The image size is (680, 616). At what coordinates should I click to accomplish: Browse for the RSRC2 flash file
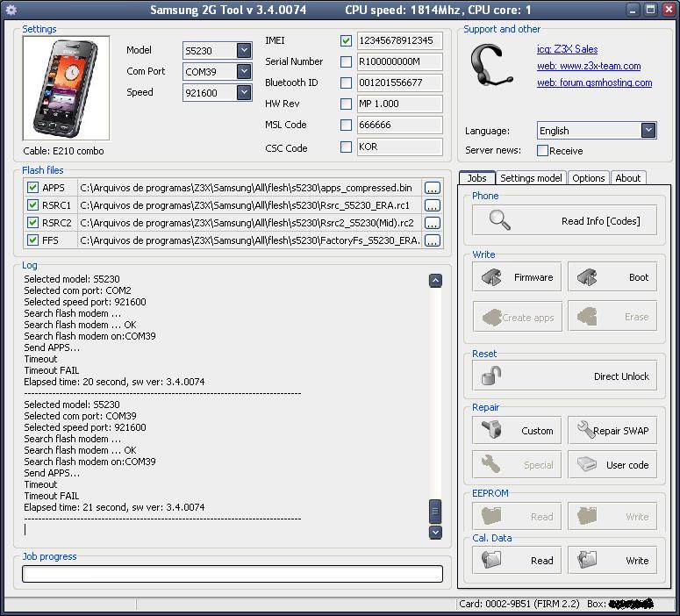pyautogui.click(x=433, y=223)
